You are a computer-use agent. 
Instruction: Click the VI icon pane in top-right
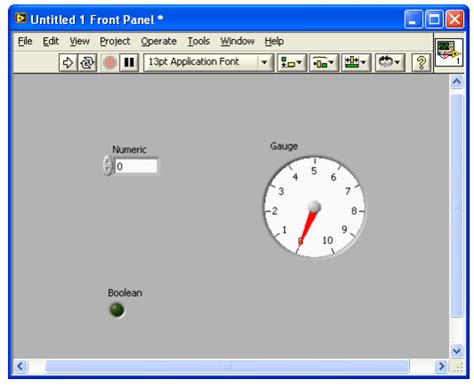click(449, 52)
